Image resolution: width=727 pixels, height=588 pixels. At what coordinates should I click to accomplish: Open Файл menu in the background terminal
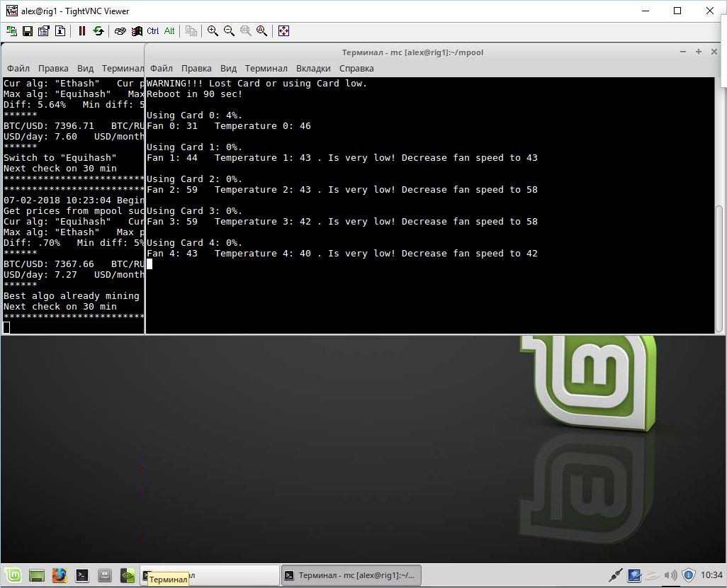click(18, 69)
